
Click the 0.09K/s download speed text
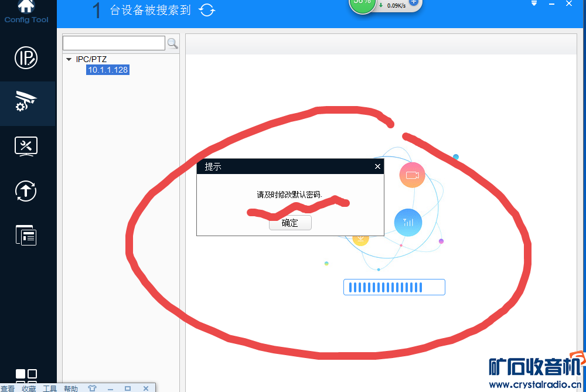pyautogui.click(x=396, y=6)
